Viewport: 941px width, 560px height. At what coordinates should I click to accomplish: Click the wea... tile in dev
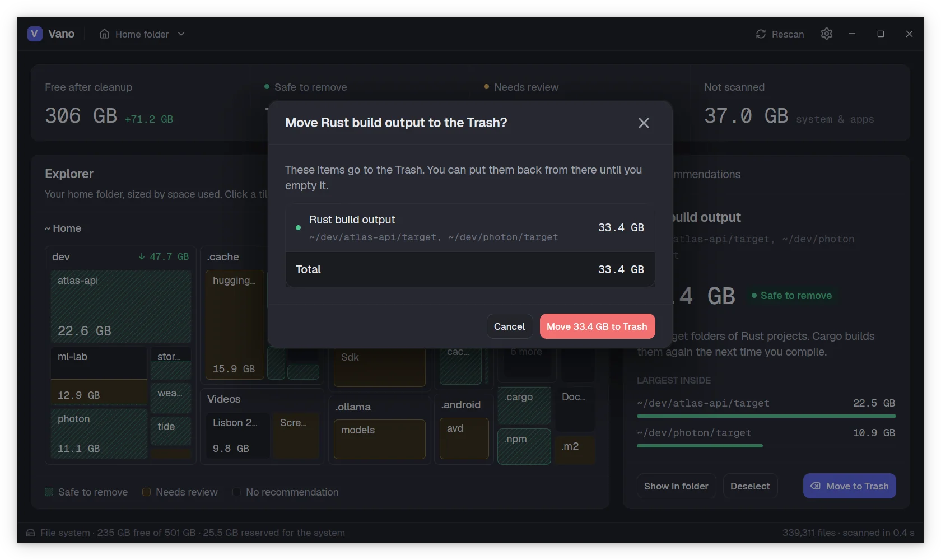[171, 398]
